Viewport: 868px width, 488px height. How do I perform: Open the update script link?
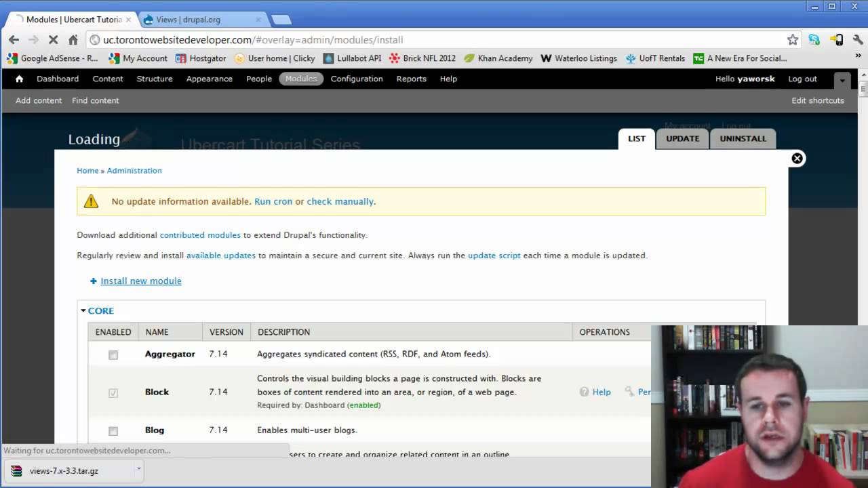[494, 256]
